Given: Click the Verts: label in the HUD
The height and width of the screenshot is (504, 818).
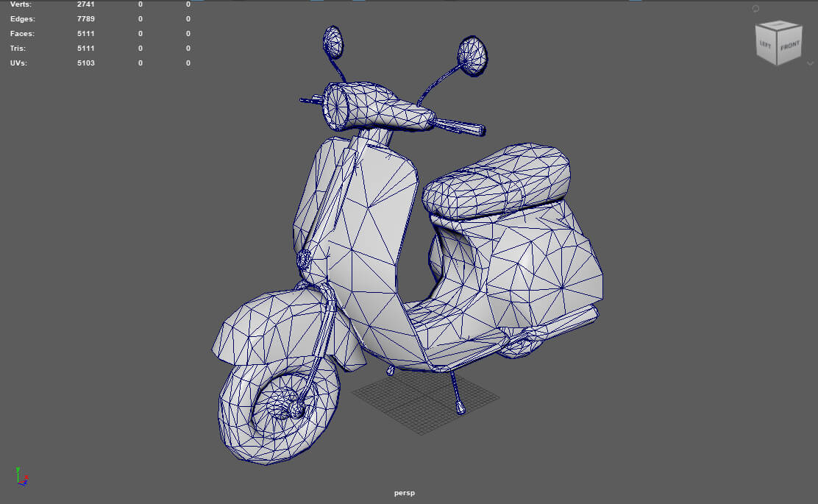Looking at the screenshot, I should [x=21, y=4].
